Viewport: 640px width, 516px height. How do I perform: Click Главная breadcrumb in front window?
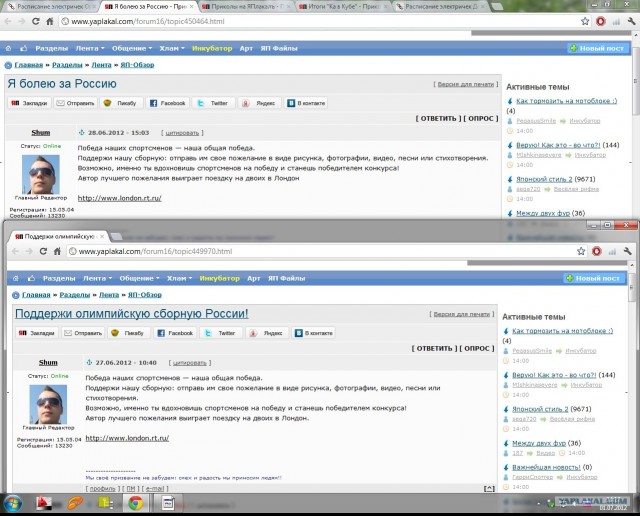click(x=36, y=295)
